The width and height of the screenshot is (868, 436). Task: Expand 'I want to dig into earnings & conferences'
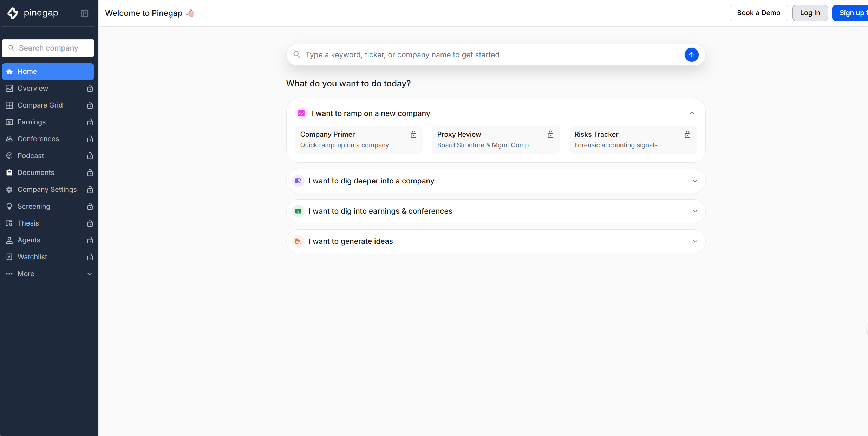click(695, 211)
